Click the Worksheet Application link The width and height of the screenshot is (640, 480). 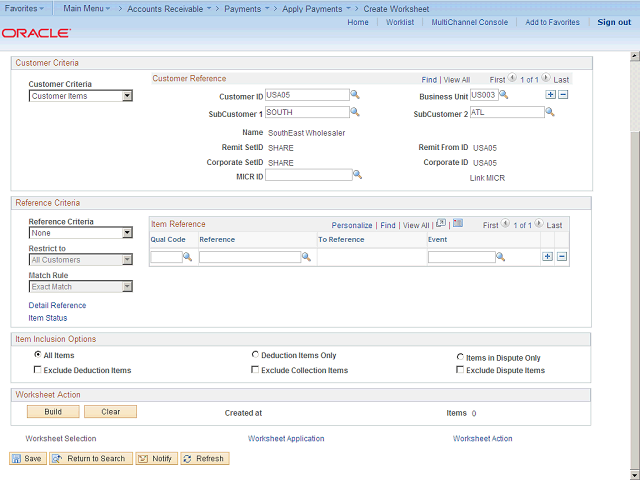pos(286,438)
